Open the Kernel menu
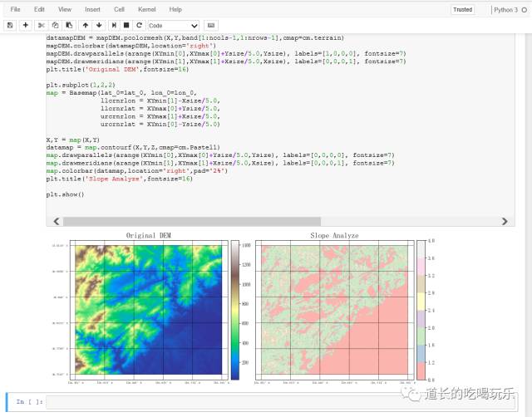The width and height of the screenshot is (532, 417). point(146,9)
